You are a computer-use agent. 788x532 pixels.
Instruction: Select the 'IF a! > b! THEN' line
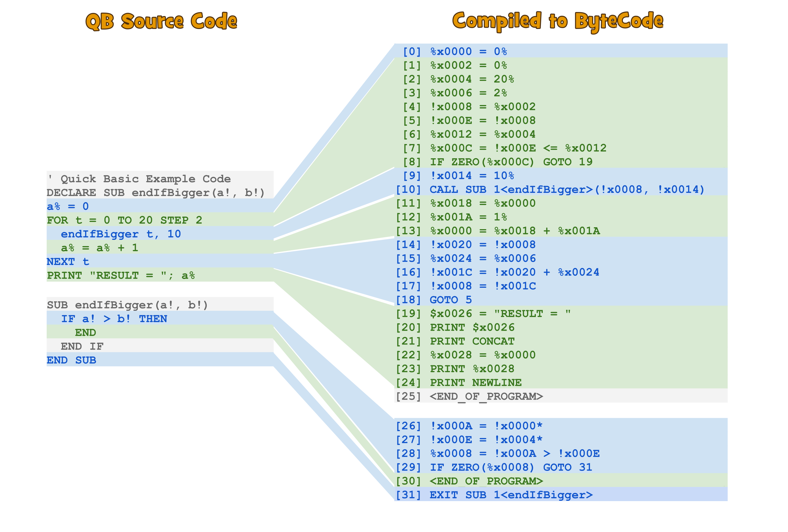tap(114, 319)
